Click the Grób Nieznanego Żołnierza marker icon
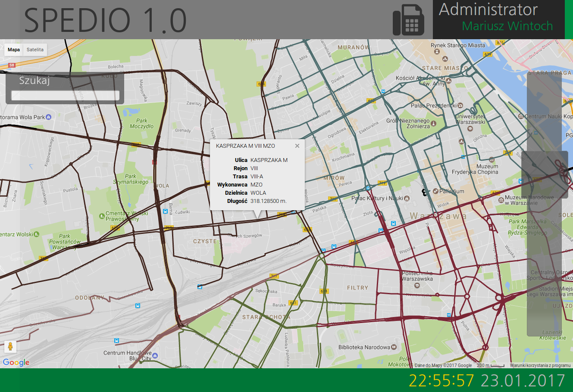 point(434,123)
